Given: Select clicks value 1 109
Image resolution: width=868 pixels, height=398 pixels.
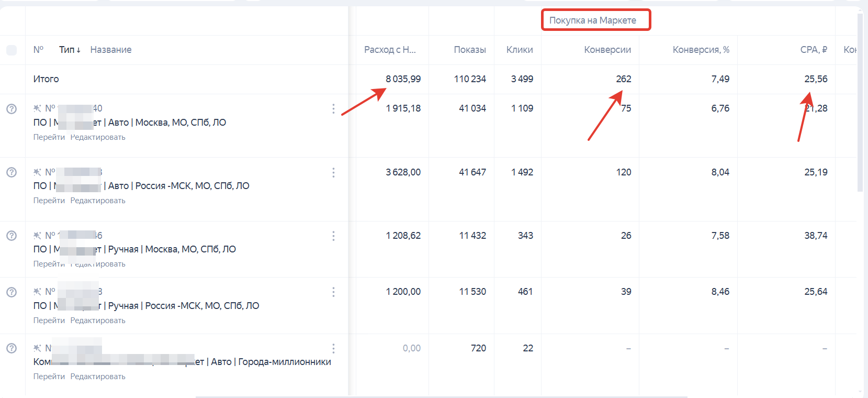Looking at the screenshot, I should (x=522, y=108).
